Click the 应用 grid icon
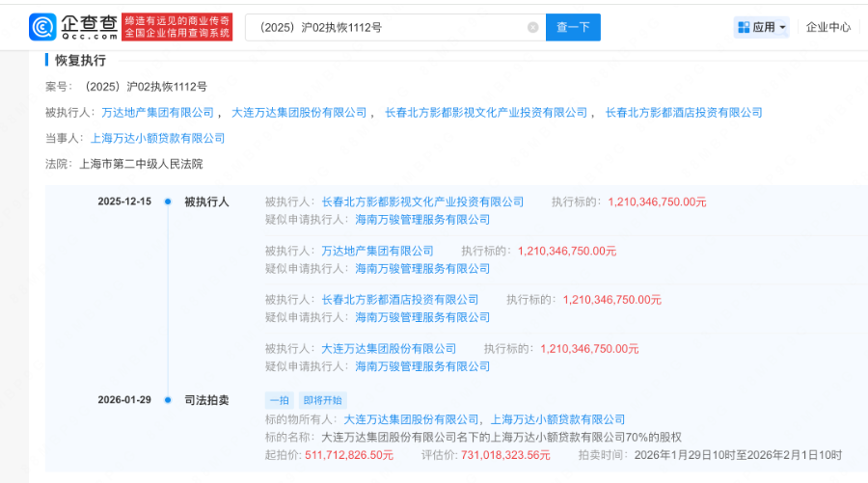Image resolution: width=868 pixels, height=483 pixels. pos(743,28)
